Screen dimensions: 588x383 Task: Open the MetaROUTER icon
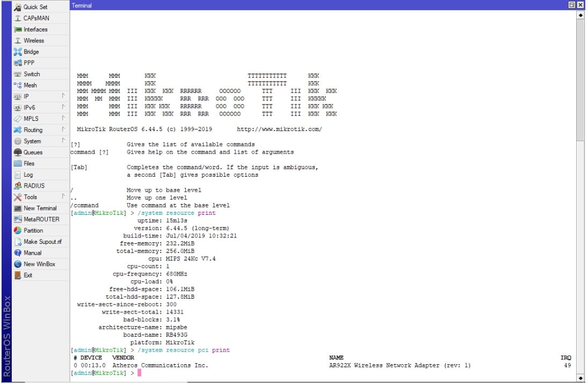click(18, 220)
